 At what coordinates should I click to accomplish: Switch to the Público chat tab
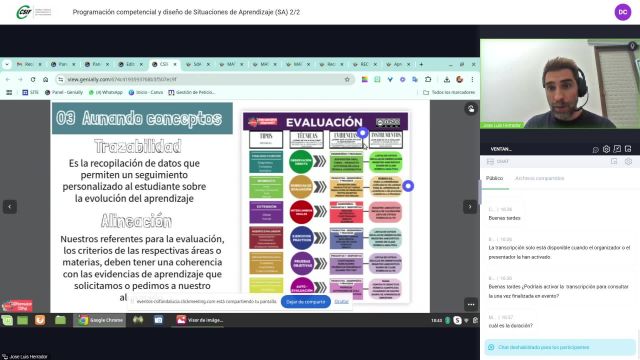(494, 178)
